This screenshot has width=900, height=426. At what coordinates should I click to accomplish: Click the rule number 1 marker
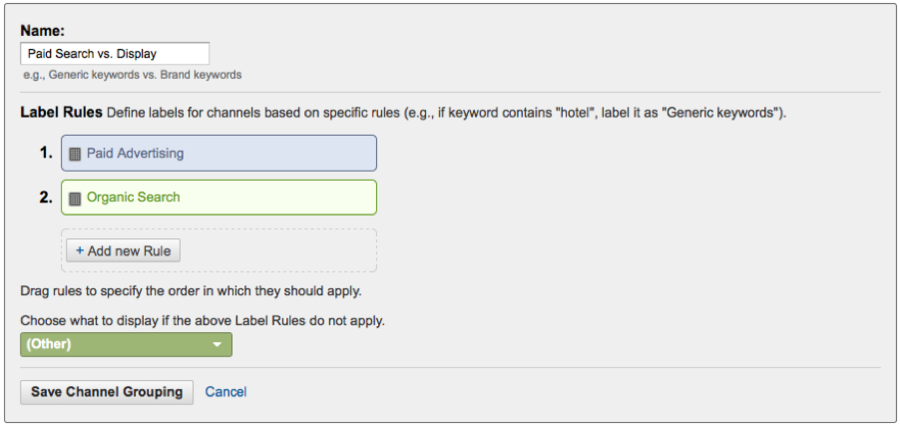[45, 154]
